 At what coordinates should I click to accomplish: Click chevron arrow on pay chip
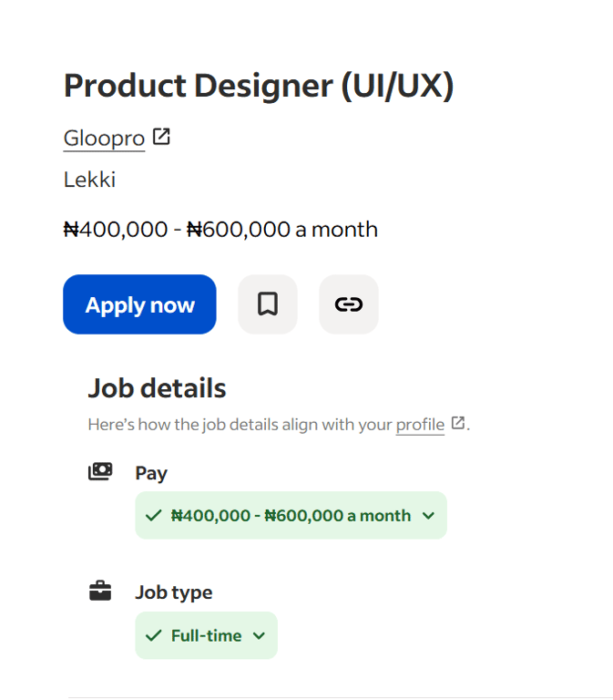[428, 516]
